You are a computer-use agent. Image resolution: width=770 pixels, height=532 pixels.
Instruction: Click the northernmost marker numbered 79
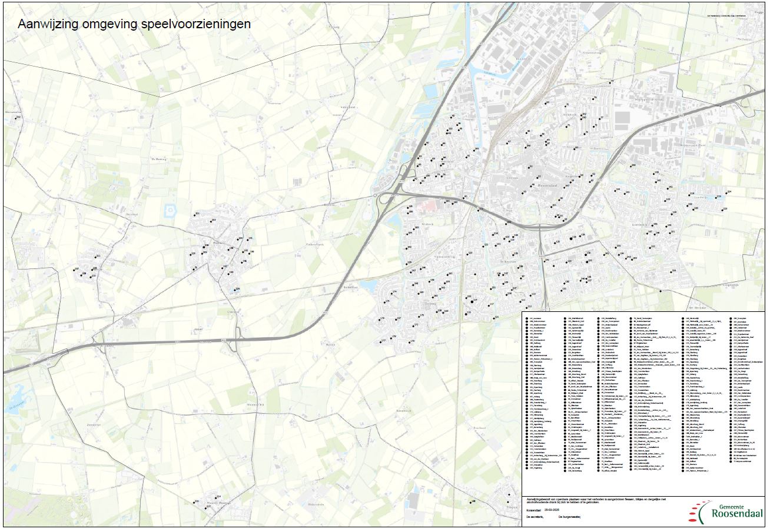610,82
